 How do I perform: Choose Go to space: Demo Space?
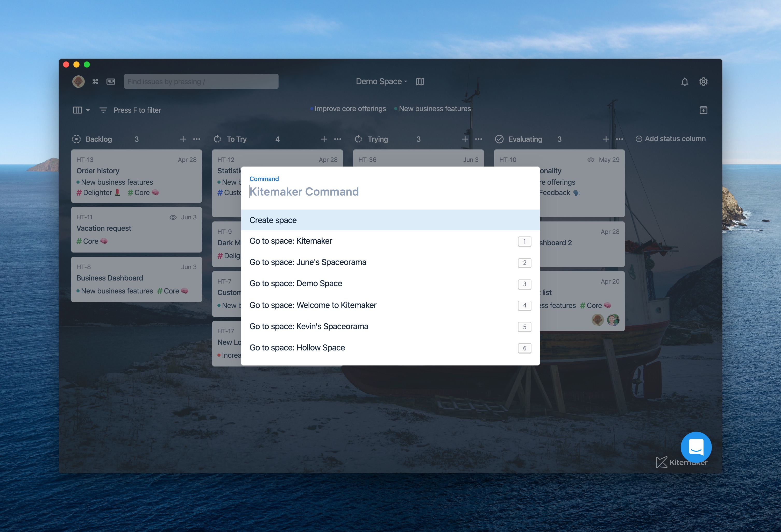390,284
